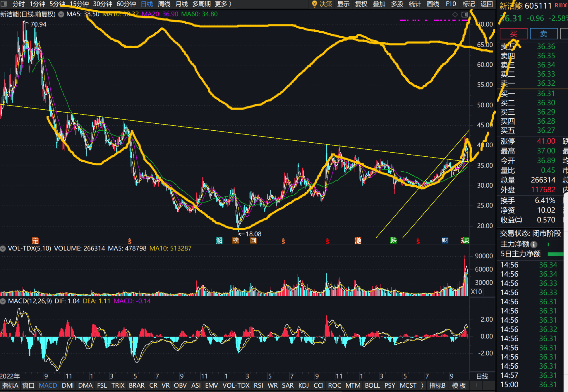Viewport: 568px width, 392px height.
Task: Click the diamond marker icon above chart
Action: click(x=455, y=15)
